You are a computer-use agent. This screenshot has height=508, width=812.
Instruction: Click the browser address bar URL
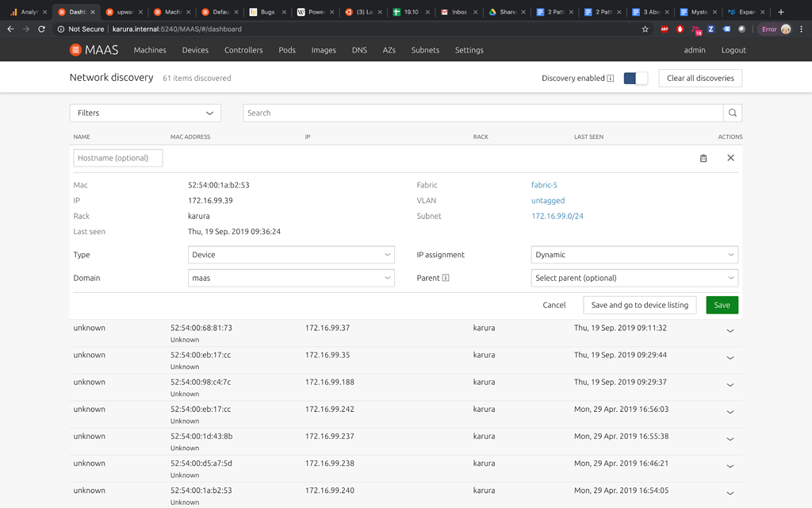click(177, 29)
